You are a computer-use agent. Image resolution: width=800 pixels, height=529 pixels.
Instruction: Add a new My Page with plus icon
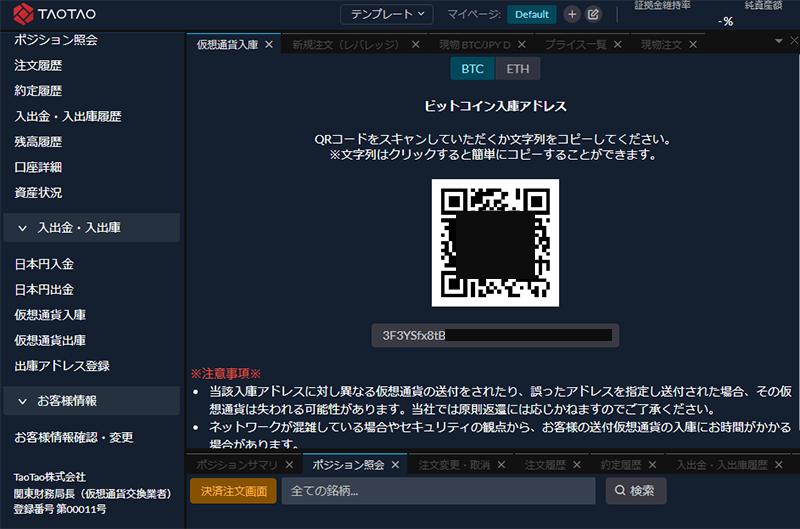572,14
